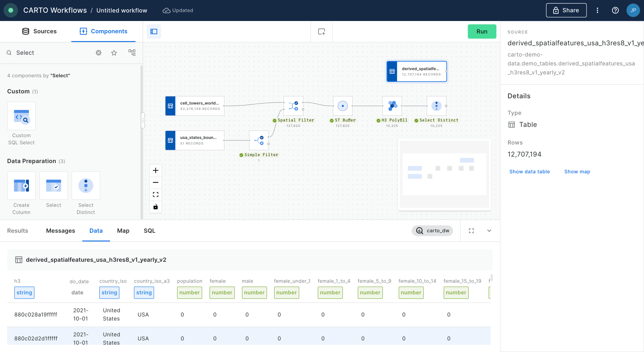Toggle the component tree view icon

pos(132,53)
